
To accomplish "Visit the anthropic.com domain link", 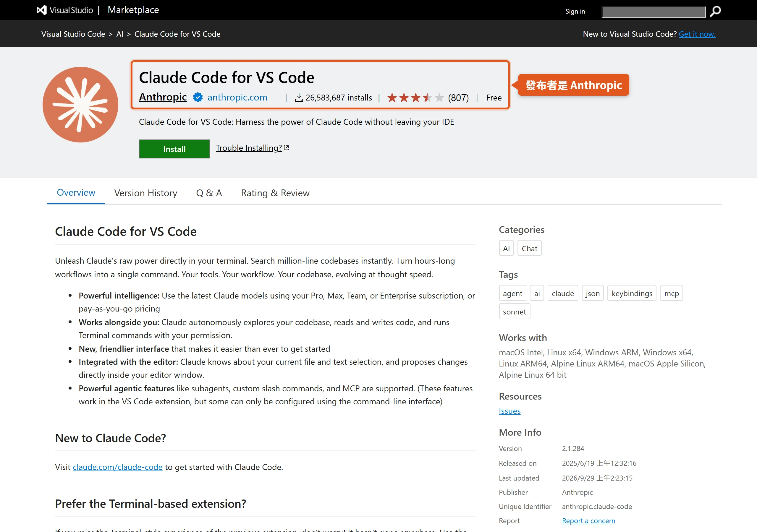I will (237, 97).
